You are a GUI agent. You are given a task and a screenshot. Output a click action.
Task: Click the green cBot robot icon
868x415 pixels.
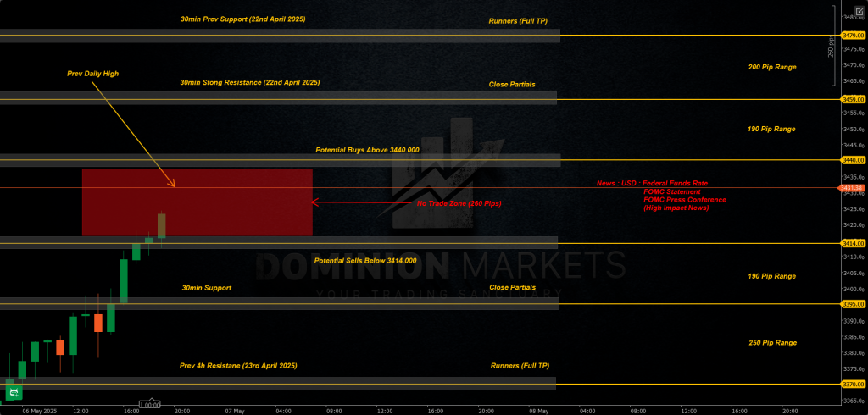[x=14, y=393]
